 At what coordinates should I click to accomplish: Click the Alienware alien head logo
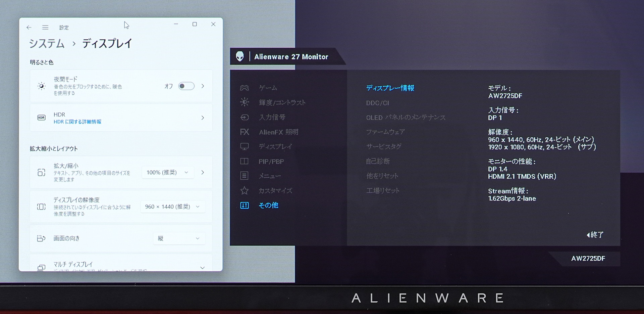click(240, 56)
